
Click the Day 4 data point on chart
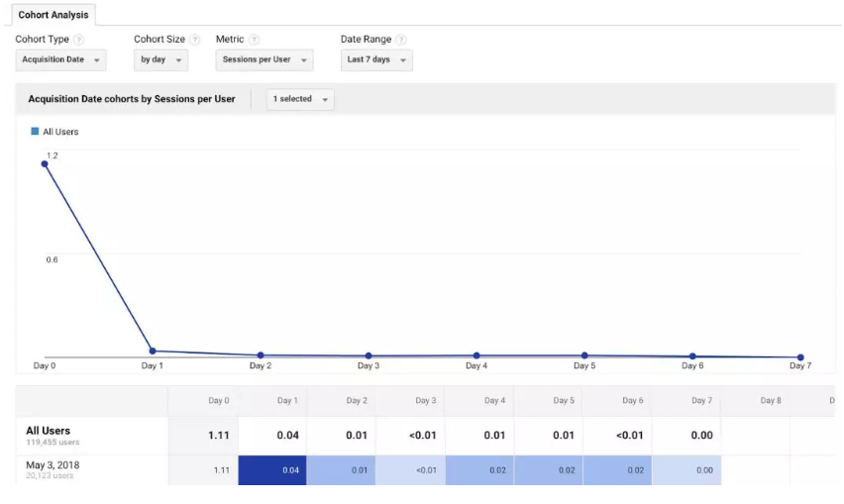[476, 355]
